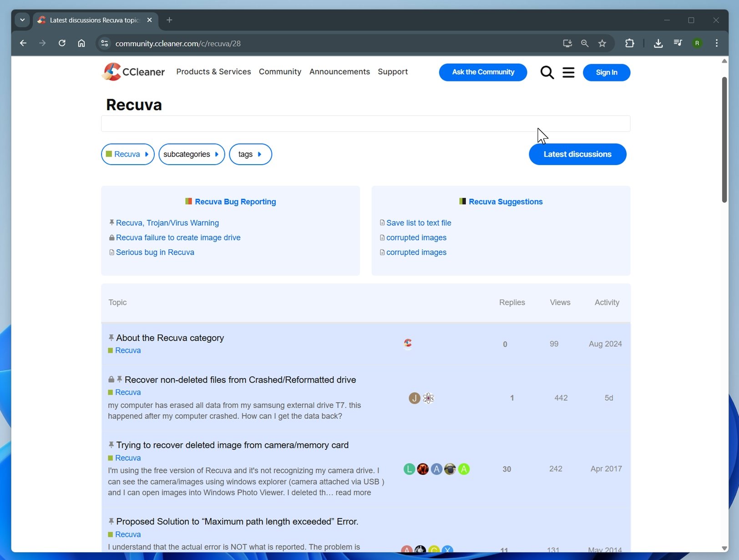Viewport: 739px width, 560px height.
Task: Open the Community menu item
Action: click(x=280, y=71)
